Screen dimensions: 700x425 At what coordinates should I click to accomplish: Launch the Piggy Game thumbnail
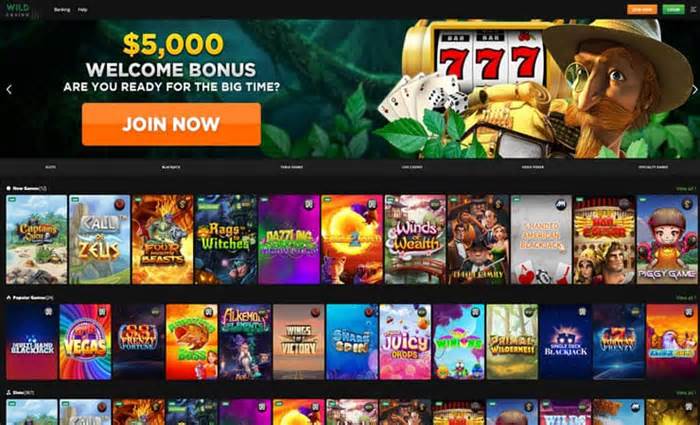click(x=667, y=239)
